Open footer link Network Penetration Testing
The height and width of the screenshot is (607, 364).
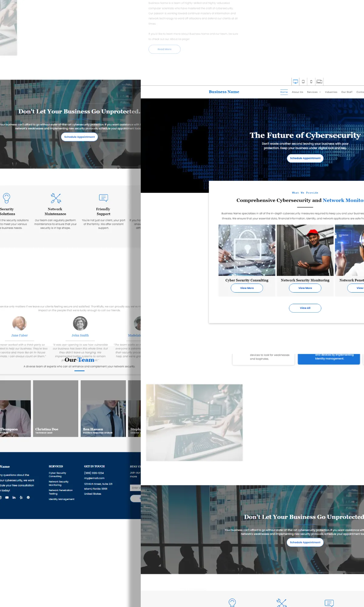tap(61, 492)
